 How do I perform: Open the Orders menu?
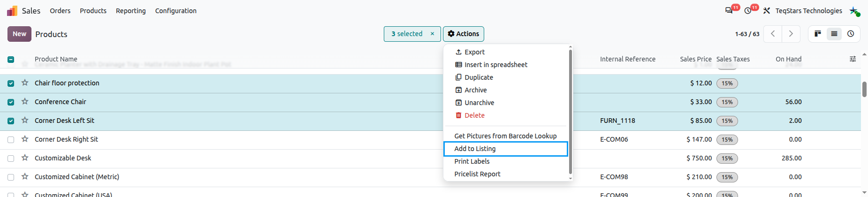coord(60,11)
